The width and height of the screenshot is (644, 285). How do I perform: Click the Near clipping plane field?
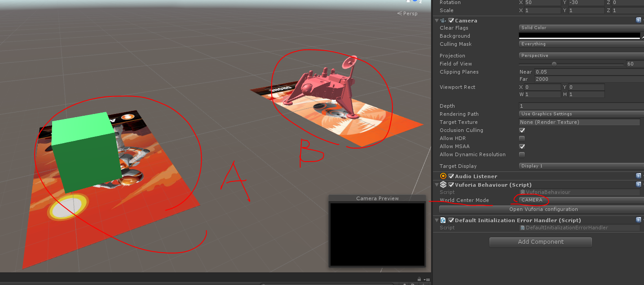589,72
